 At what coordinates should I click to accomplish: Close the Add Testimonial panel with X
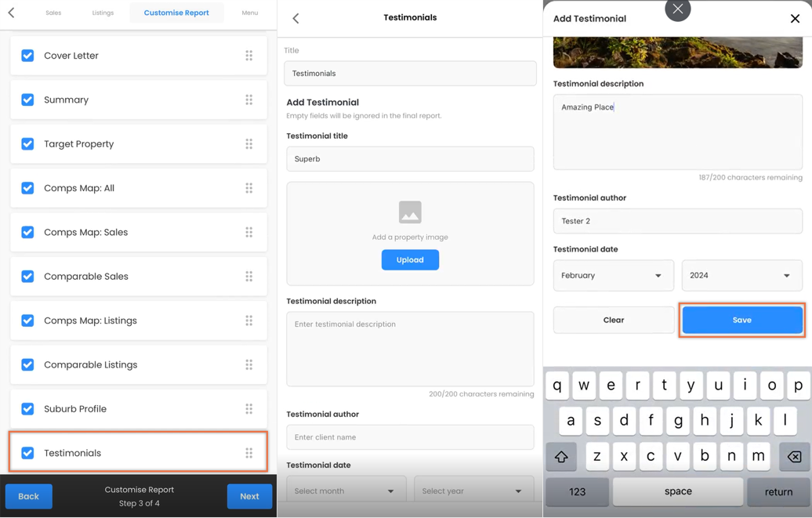tap(795, 19)
